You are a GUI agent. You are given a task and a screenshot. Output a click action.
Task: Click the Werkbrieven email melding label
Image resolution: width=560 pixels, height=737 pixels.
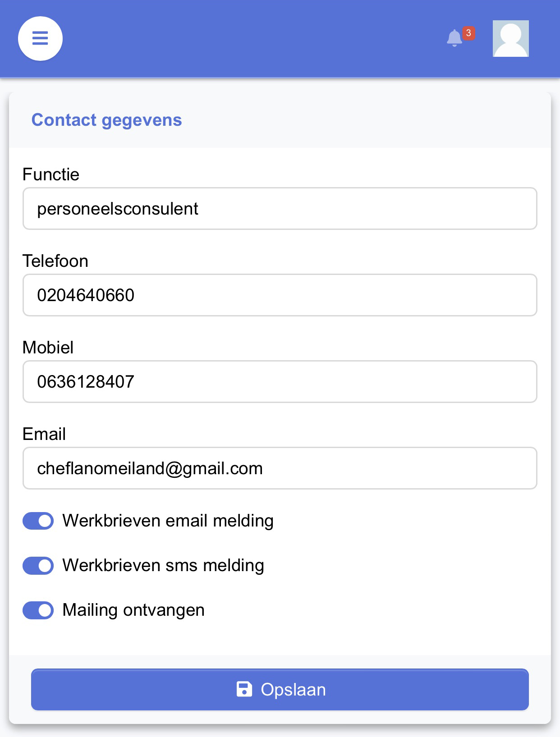(168, 521)
